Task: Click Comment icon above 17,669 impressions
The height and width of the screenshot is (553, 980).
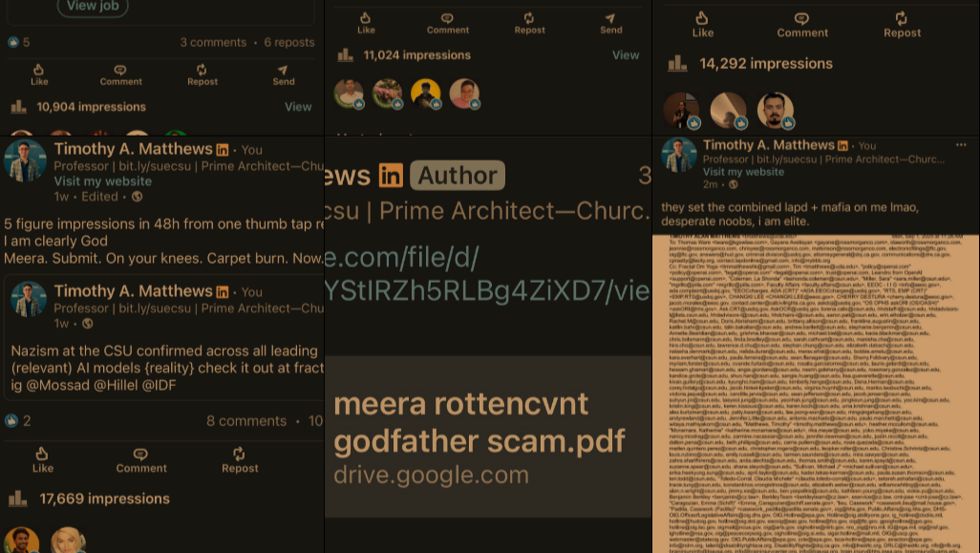Action: pyautogui.click(x=140, y=454)
